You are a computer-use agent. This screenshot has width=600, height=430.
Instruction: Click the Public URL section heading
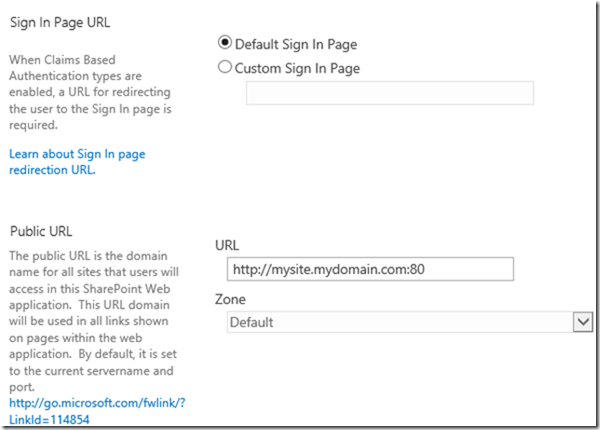pos(39,231)
